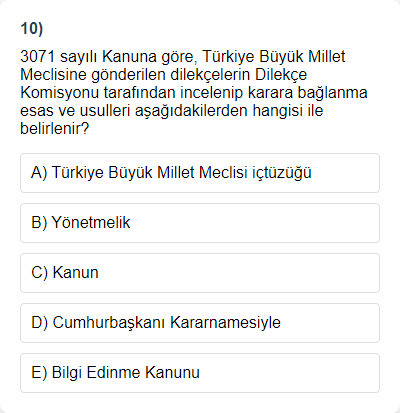The image size is (400, 413).
Task: Choose answer E) Bilgi Edinme Kanunu
Action: pos(200,373)
